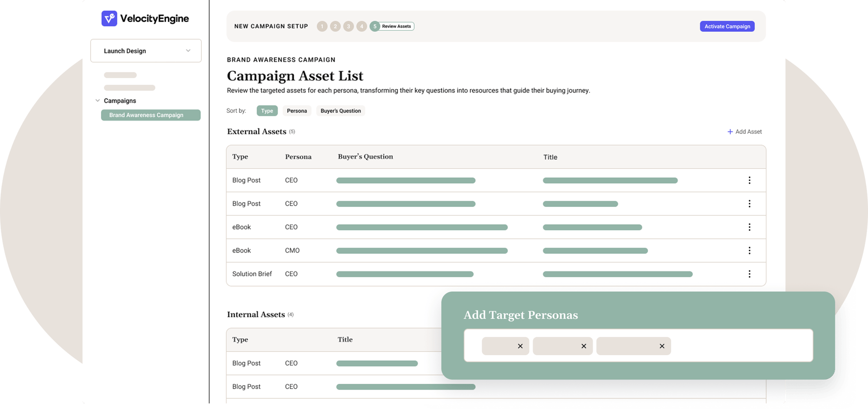
Task: Remove the third persona chip in Add Target Personas
Action: [x=662, y=346]
